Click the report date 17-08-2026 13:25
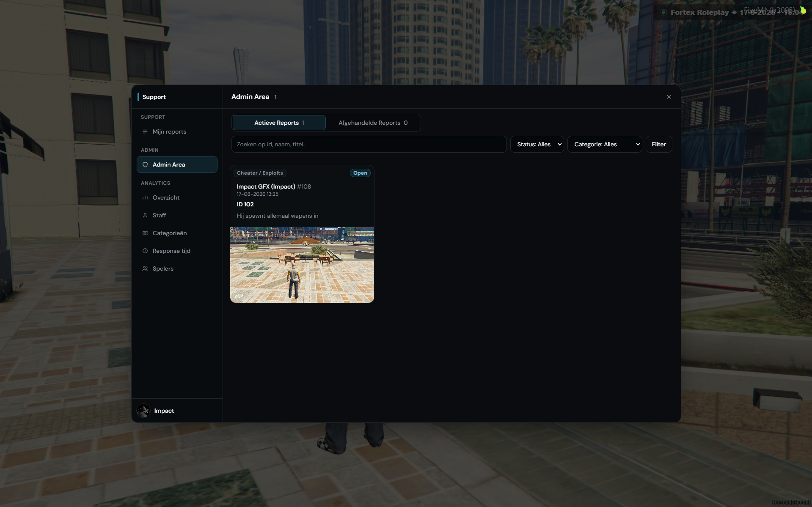Image resolution: width=812 pixels, height=507 pixels. 258,194
